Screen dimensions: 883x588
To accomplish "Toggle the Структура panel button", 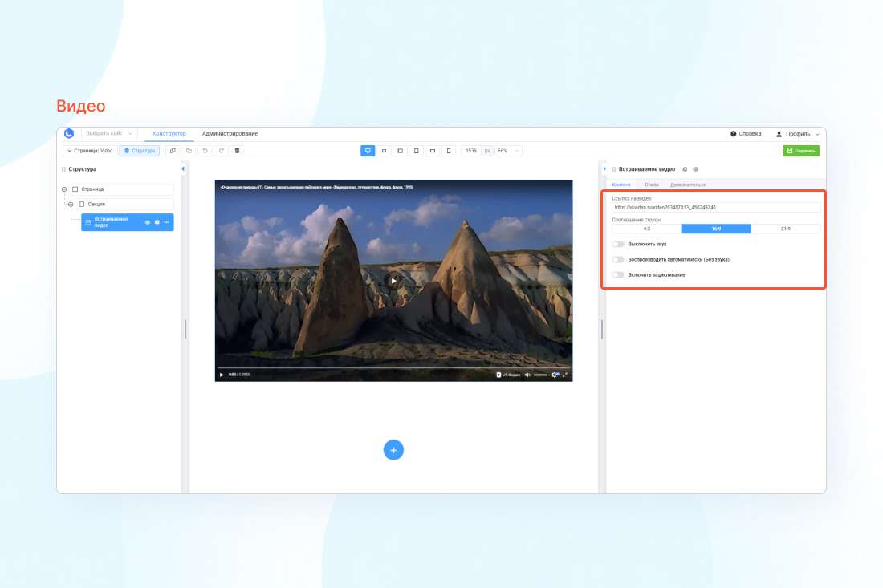I will [139, 151].
